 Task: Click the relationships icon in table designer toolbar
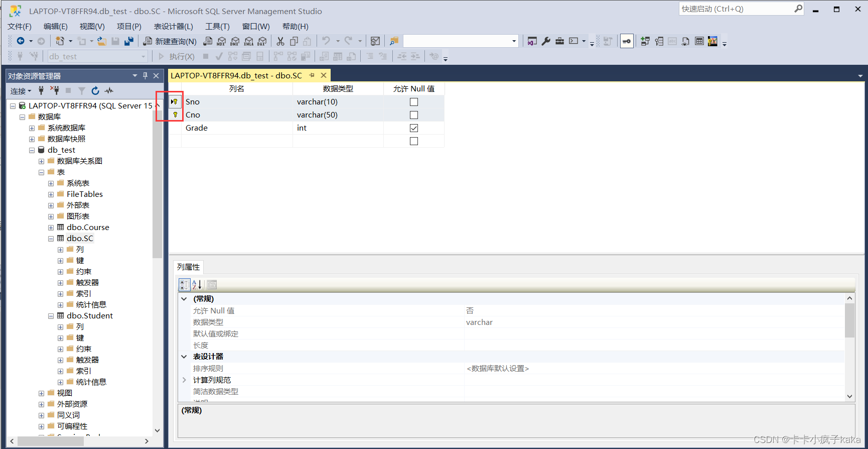point(645,41)
